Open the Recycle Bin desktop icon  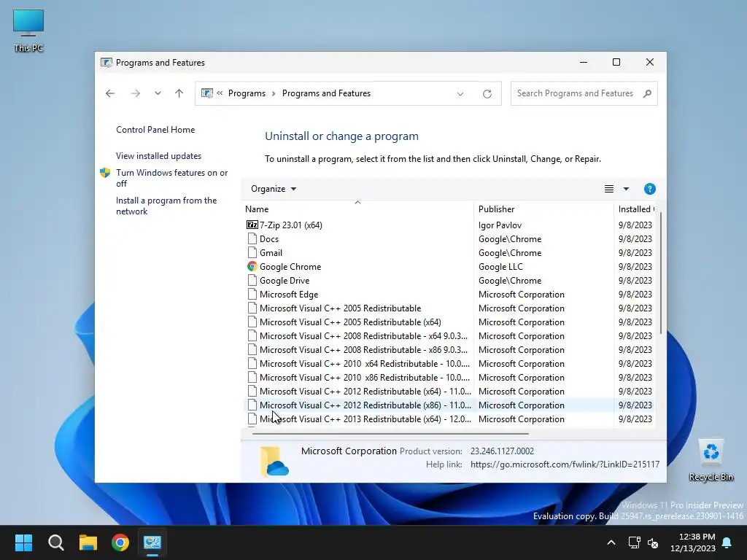[711, 460]
